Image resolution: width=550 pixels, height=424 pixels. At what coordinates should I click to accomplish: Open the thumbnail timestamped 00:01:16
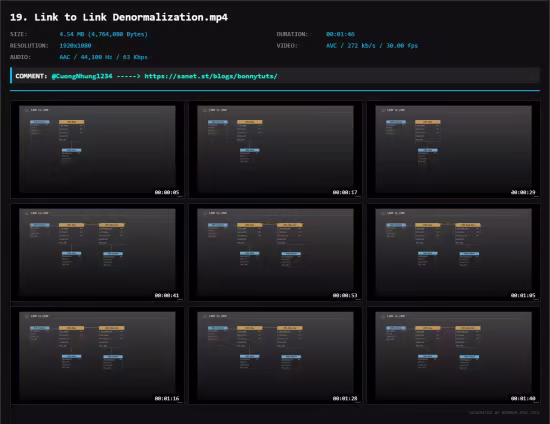click(97, 356)
